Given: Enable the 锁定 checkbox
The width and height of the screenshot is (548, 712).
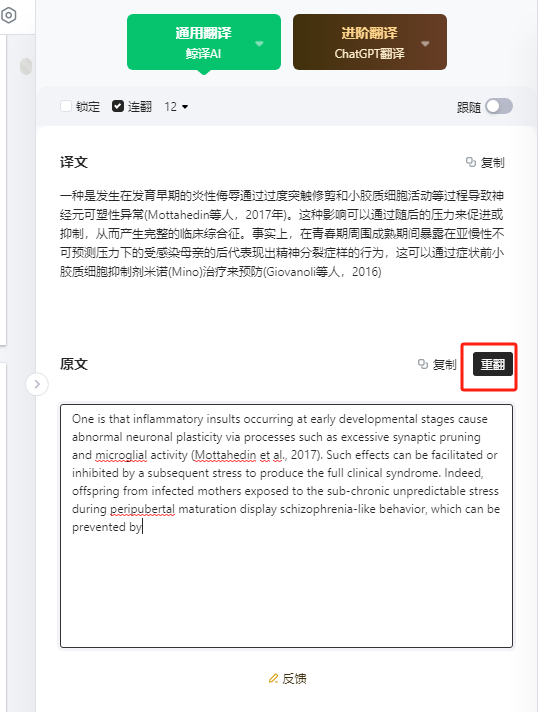Looking at the screenshot, I should [66, 106].
